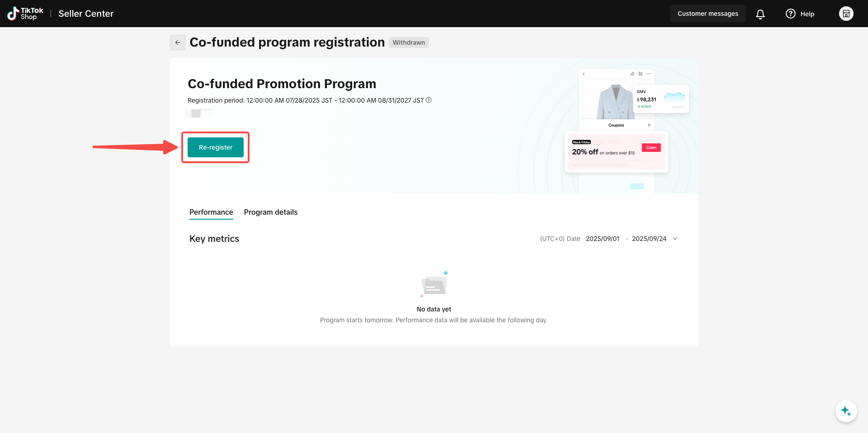Select the start date 2025/09/01
Image resolution: width=868 pixels, height=433 pixels.
pos(603,239)
